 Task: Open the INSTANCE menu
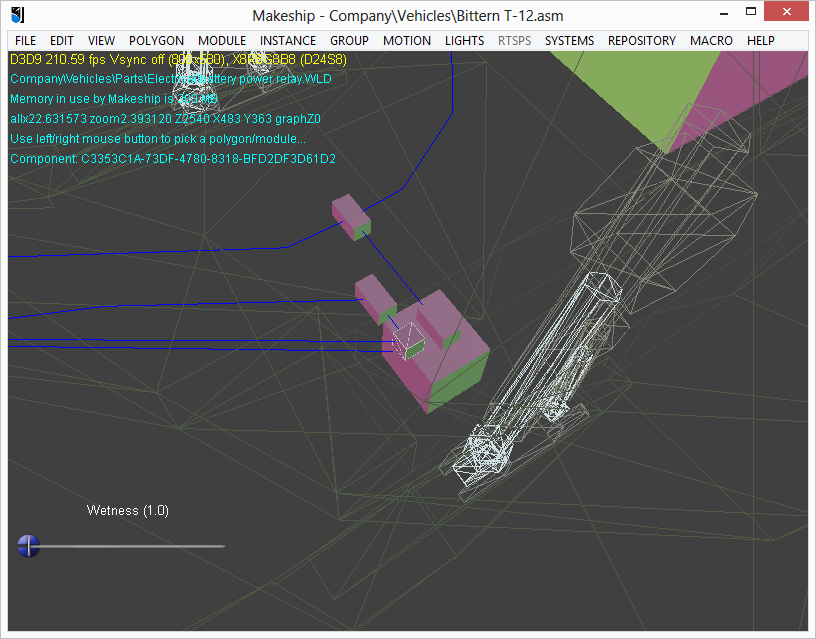(288, 41)
